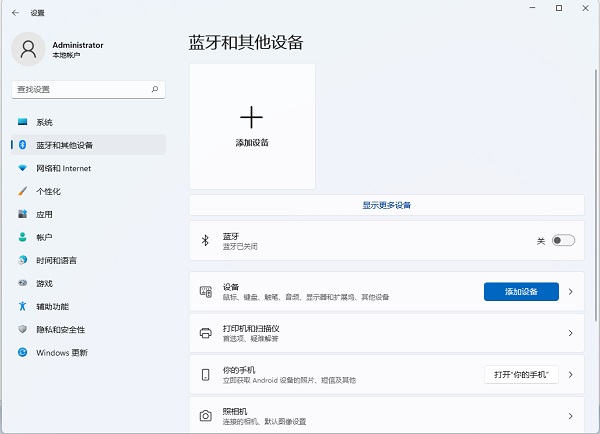This screenshot has height=434, width=600.
Task: Click the 系统 monitor icon in sidebar
Action: pos(23,122)
